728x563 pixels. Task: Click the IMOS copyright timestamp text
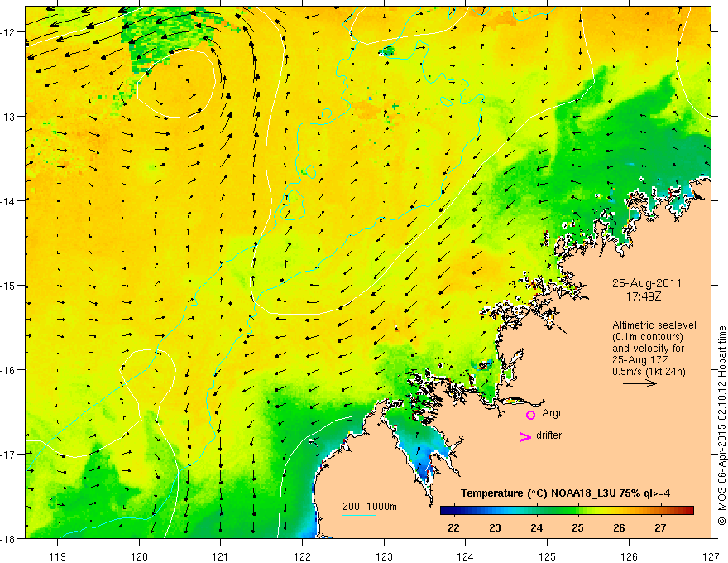click(722, 426)
